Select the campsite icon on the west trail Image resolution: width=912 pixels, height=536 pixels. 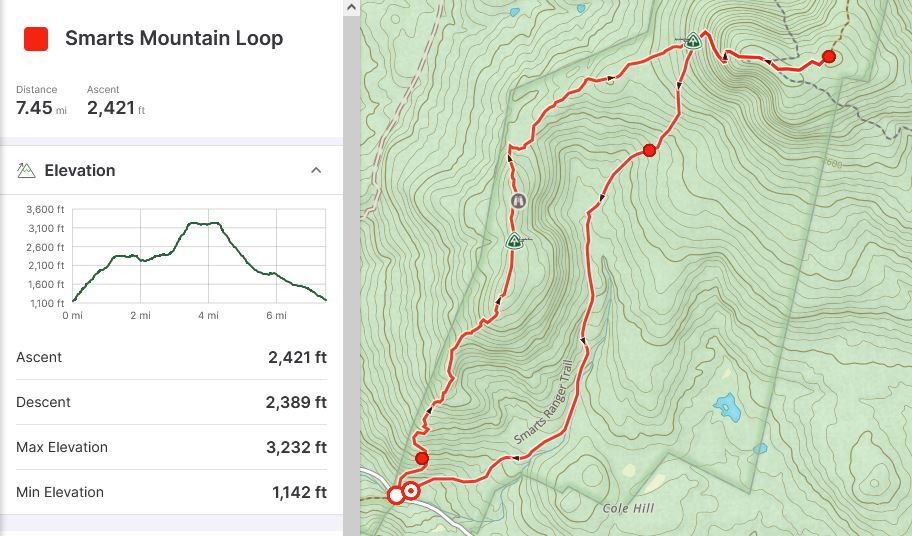pos(514,240)
